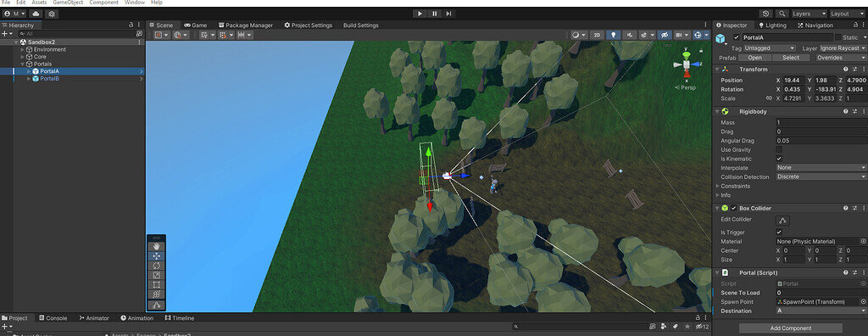Open the GameObject menu

[x=68, y=3]
